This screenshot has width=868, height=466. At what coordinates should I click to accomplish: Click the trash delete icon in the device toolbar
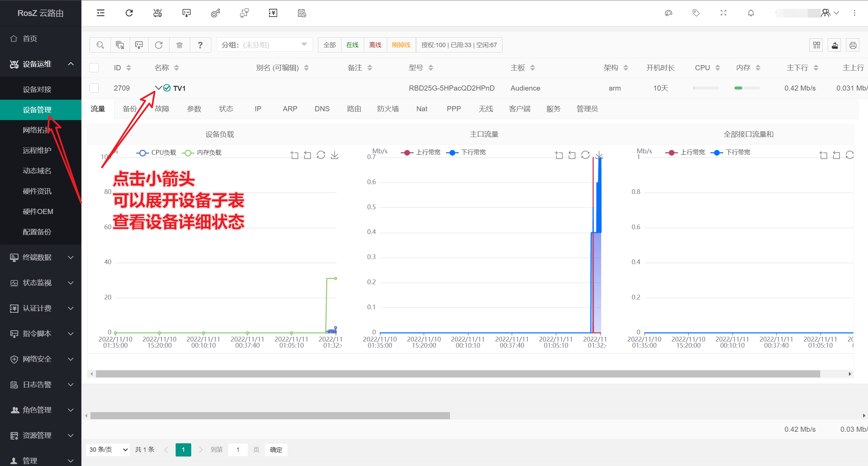[x=180, y=45]
